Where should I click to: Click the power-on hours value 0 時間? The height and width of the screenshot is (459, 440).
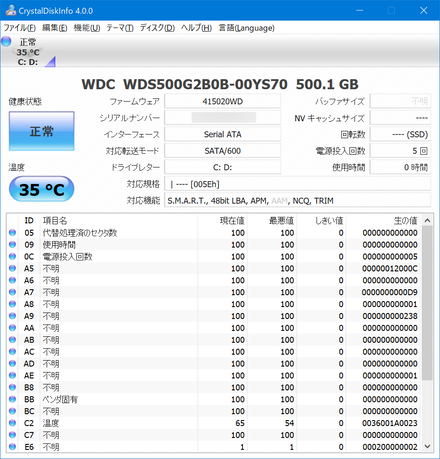click(x=400, y=167)
